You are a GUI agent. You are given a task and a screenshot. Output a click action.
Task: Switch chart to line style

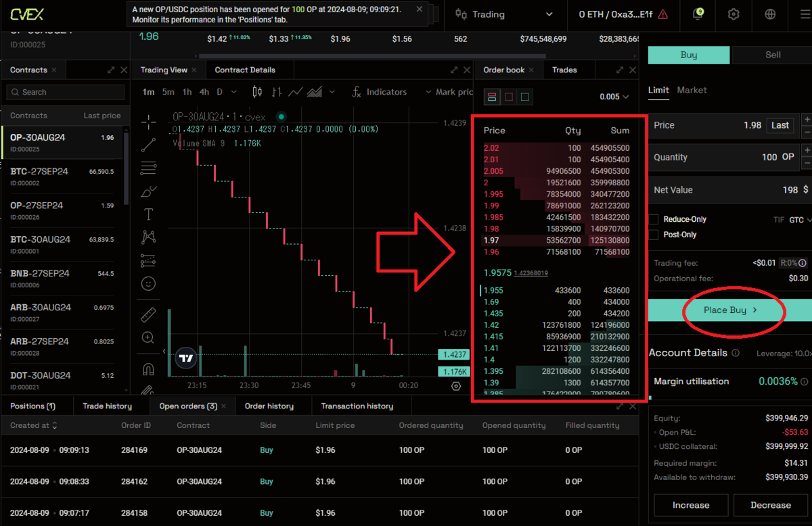pos(295,91)
